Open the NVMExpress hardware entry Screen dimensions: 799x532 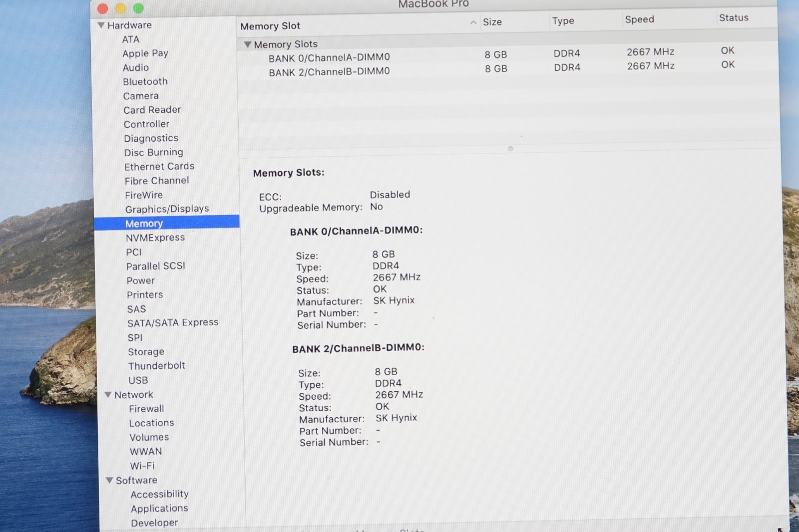(155, 238)
